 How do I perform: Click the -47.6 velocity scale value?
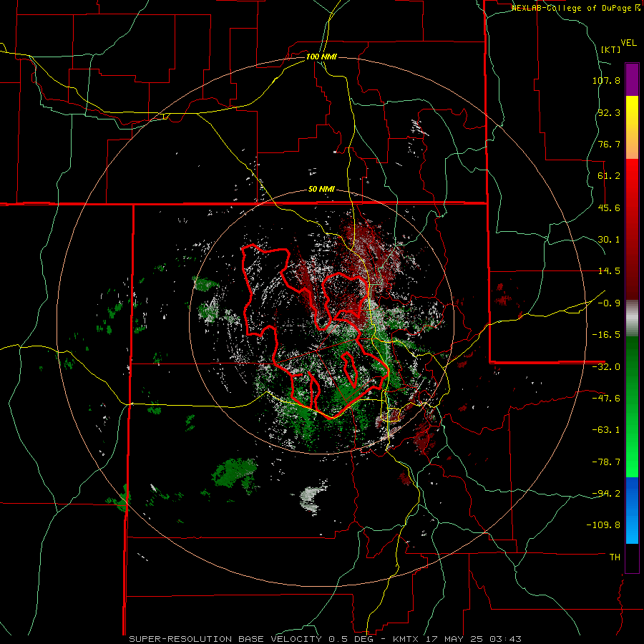pos(606,399)
